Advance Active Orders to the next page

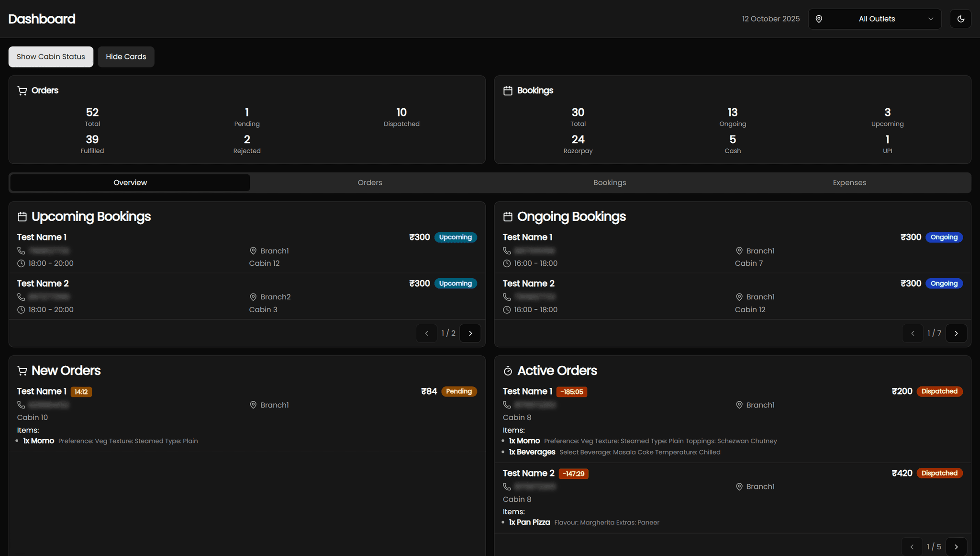point(956,546)
